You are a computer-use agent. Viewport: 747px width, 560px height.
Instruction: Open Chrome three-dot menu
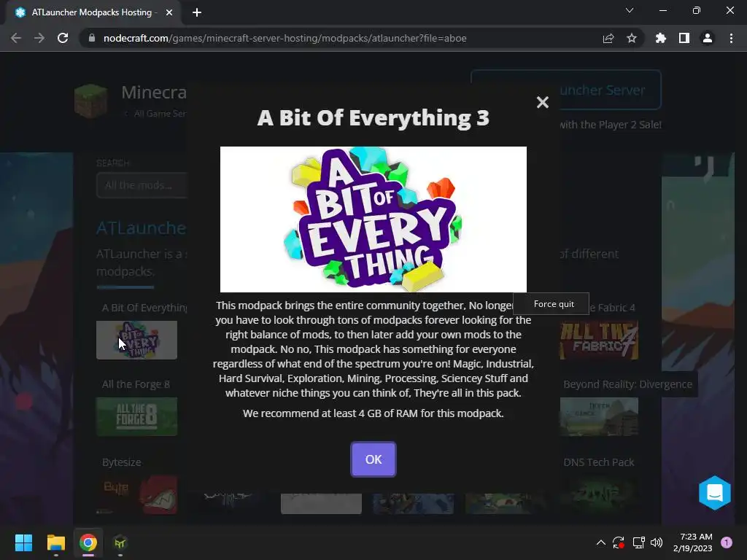731,38
